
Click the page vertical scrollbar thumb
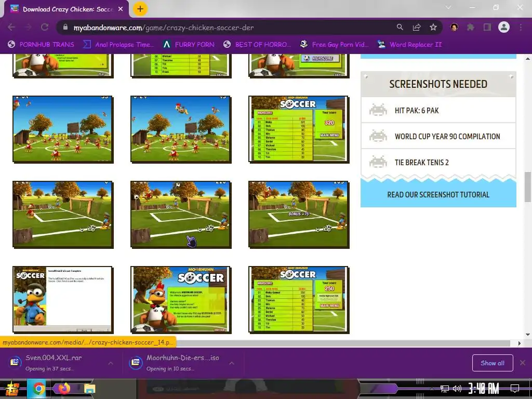pos(528,187)
